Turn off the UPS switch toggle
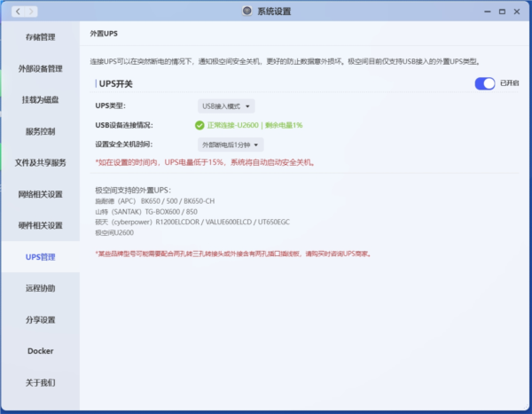 485,83
